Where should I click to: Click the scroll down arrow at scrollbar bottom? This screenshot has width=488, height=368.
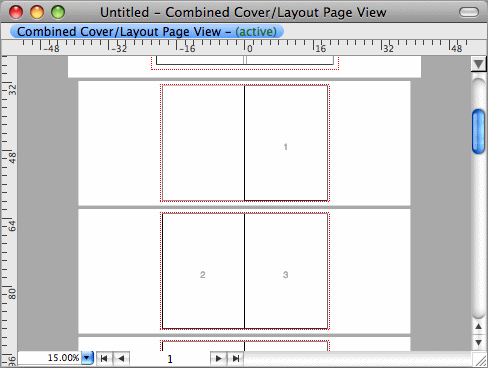click(478, 343)
